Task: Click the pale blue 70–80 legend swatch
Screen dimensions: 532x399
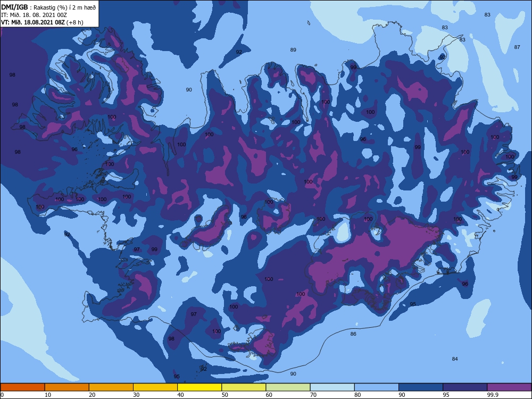Action: click(332, 387)
